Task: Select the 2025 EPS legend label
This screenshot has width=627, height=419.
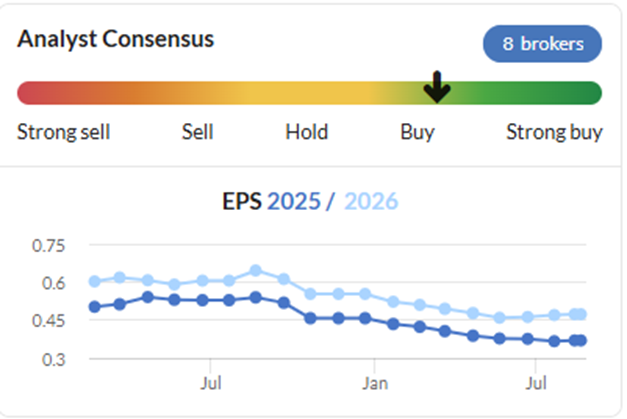Action: point(294,201)
